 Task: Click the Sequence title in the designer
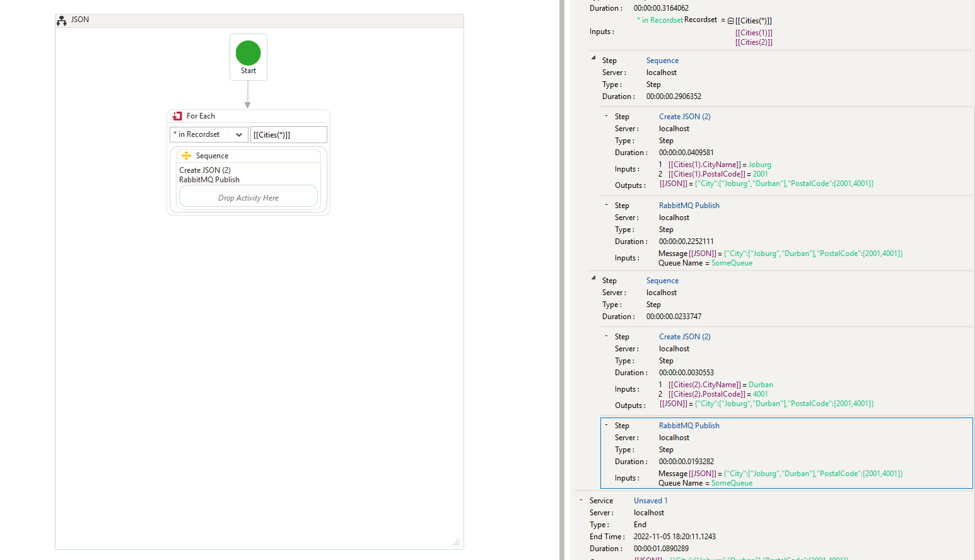[x=212, y=156]
